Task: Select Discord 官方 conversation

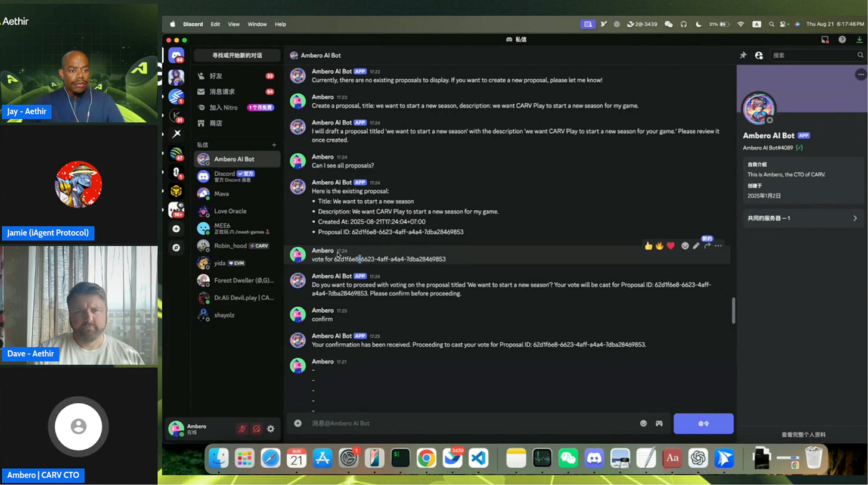Action: coord(237,176)
